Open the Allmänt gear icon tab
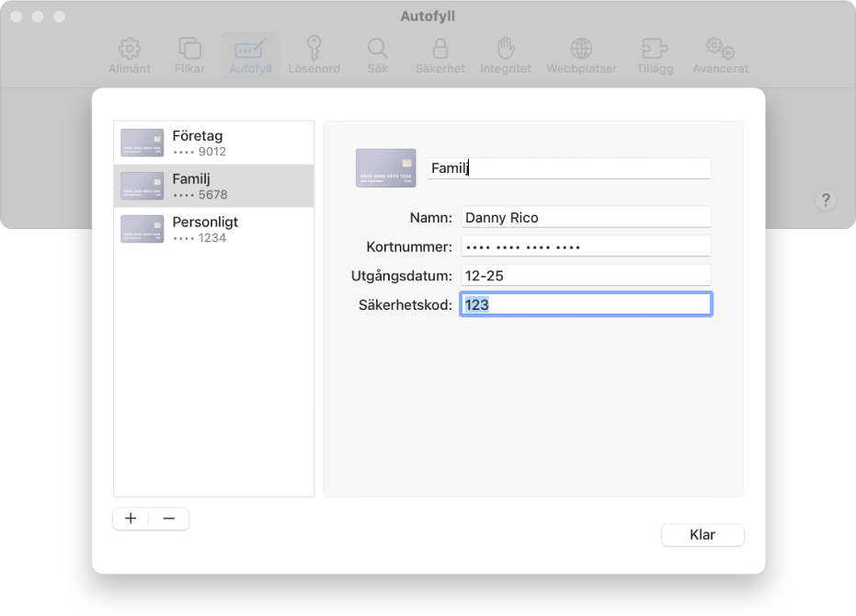The width and height of the screenshot is (856, 616). [130, 56]
